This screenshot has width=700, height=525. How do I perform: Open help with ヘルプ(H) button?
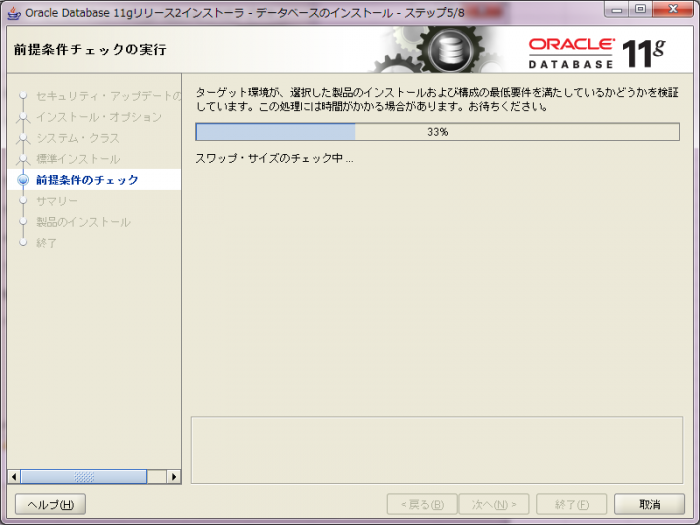point(50,504)
